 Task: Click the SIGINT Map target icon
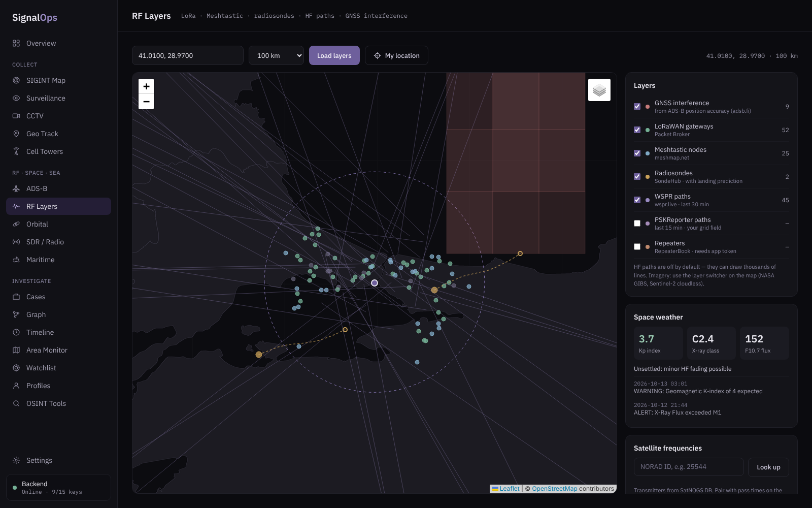click(x=16, y=80)
